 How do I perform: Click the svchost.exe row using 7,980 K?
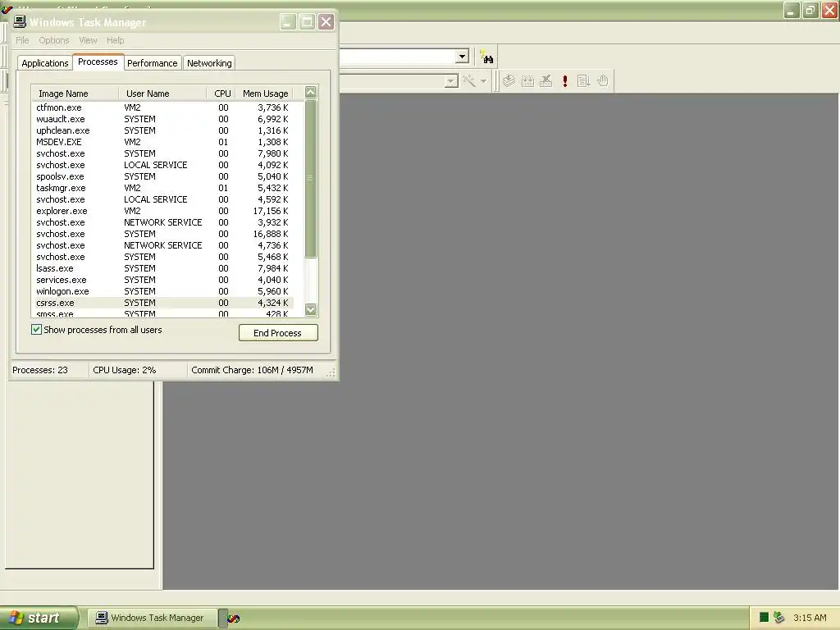pyautogui.click(x=162, y=153)
